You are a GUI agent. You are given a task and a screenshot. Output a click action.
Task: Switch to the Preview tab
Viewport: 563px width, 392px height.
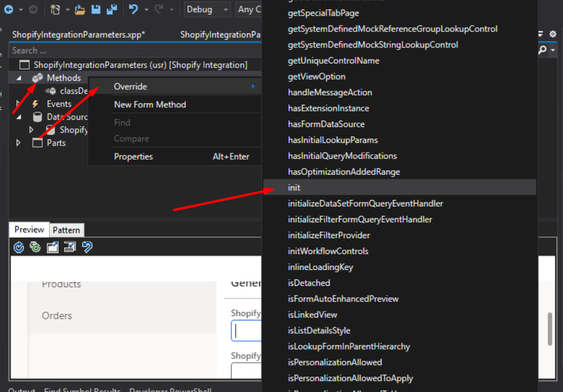point(29,230)
